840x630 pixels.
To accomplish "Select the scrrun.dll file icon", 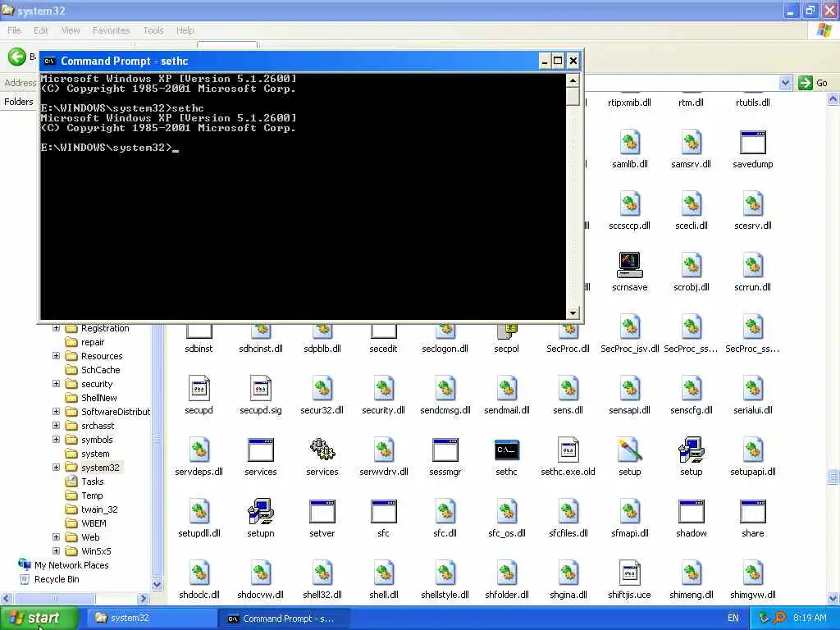I will [x=753, y=266].
